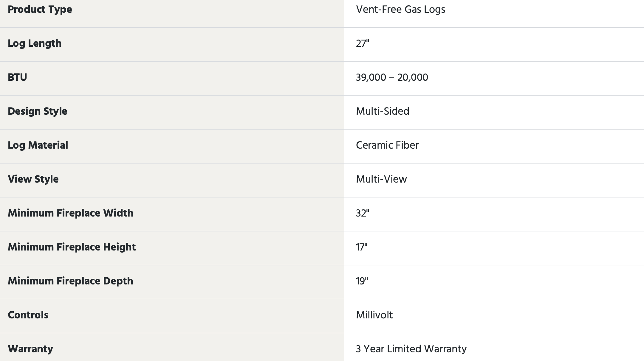Select the Multi-Sided value text
Viewport: 644px width, 361px height.
coord(383,111)
